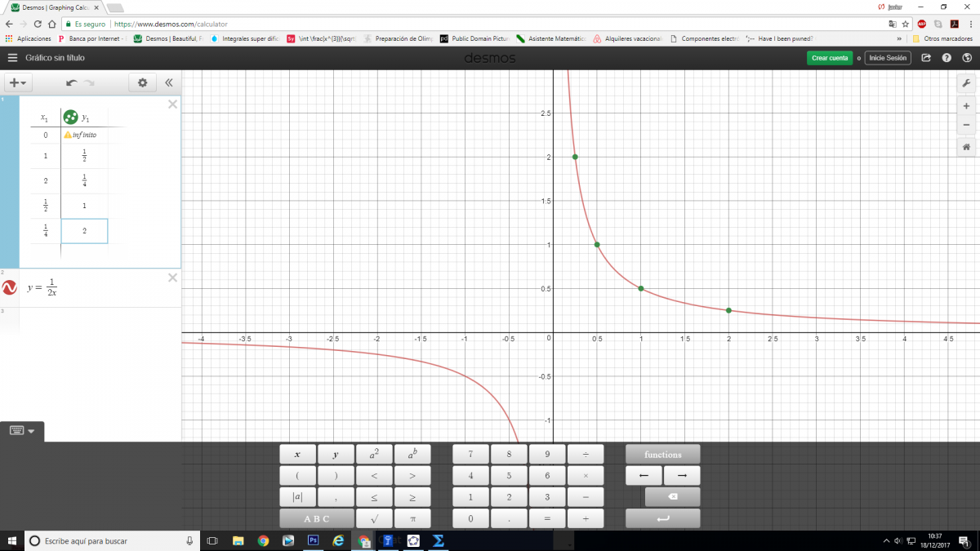Expand the add item plus dropdown
Image resolution: width=980 pixels, height=551 pixels.
(x=18, y=82)
